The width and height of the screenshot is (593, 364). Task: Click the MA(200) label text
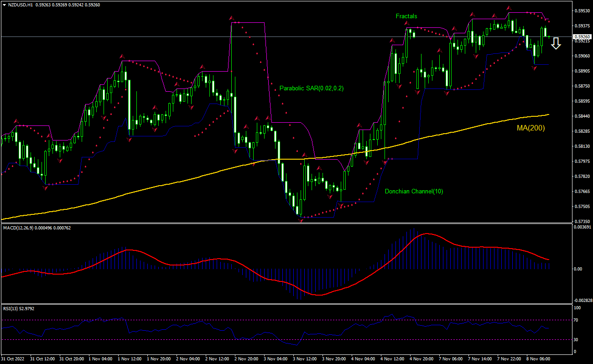[531, 128]
